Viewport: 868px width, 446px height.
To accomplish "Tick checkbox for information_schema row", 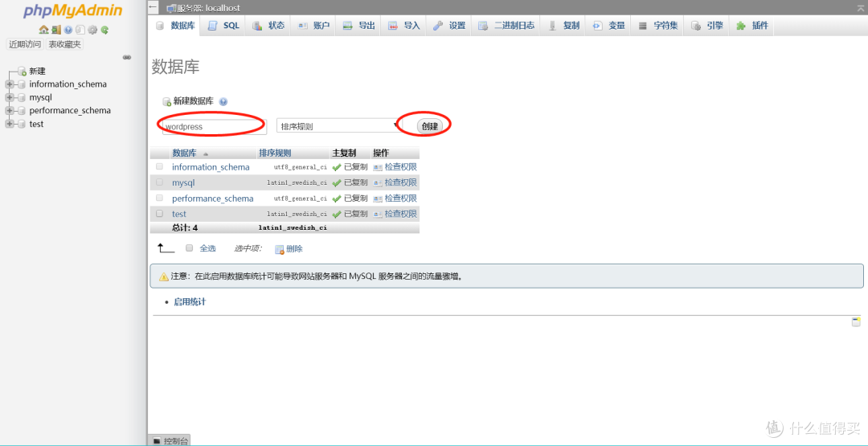I will (159, 166).
